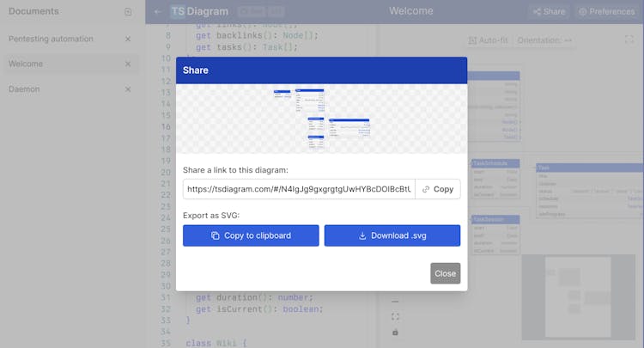Click code line 'get duration(): number;'
This screenshot has height=348, width=644.
(254, 297)
